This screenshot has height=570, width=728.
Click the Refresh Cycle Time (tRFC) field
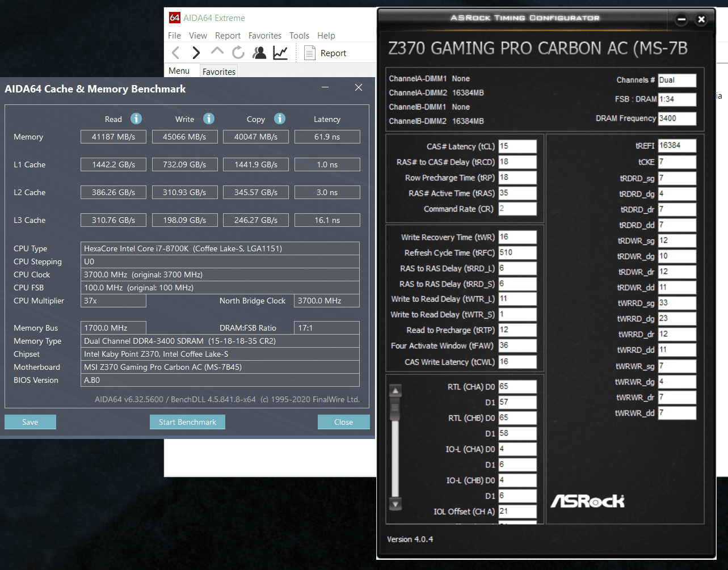point(517,252)
